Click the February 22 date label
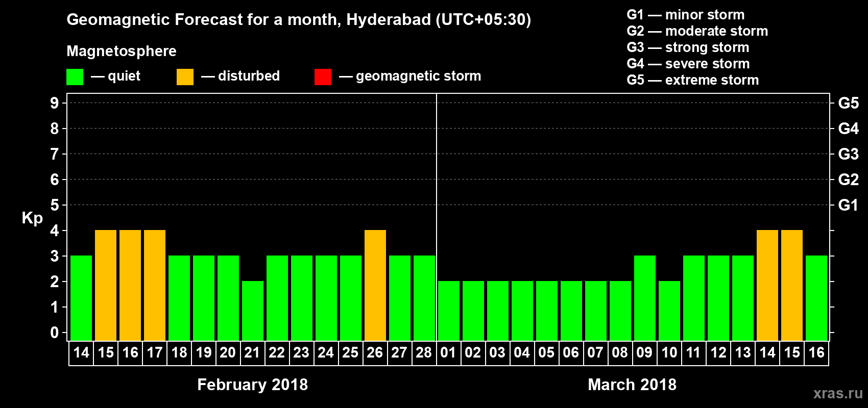868x408 pixels. 277,352
